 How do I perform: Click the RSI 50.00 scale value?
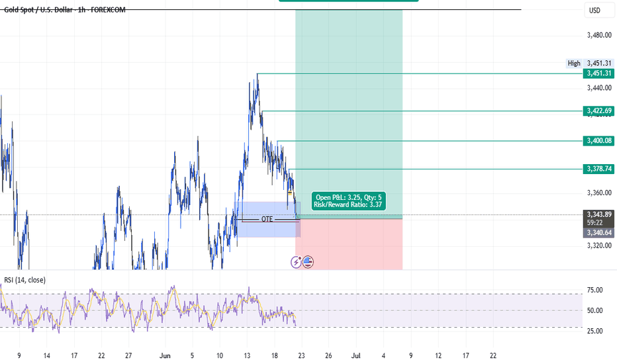click(x=594, y=310)
